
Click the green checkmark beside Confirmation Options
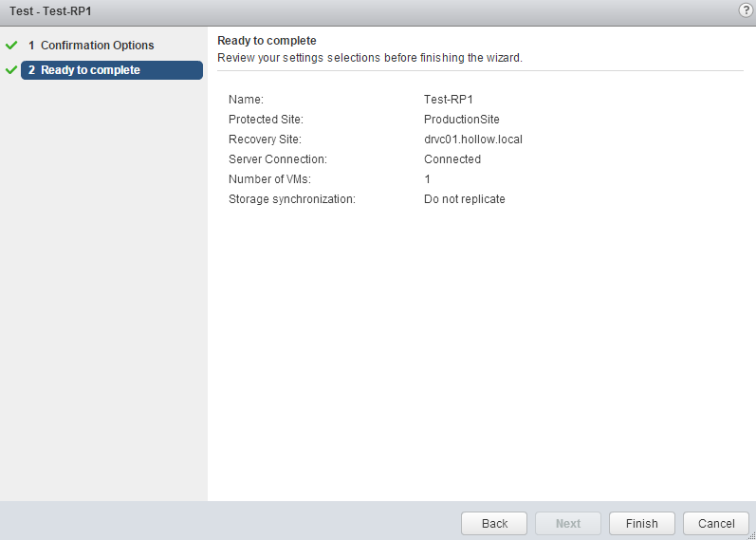click(11, 46)
